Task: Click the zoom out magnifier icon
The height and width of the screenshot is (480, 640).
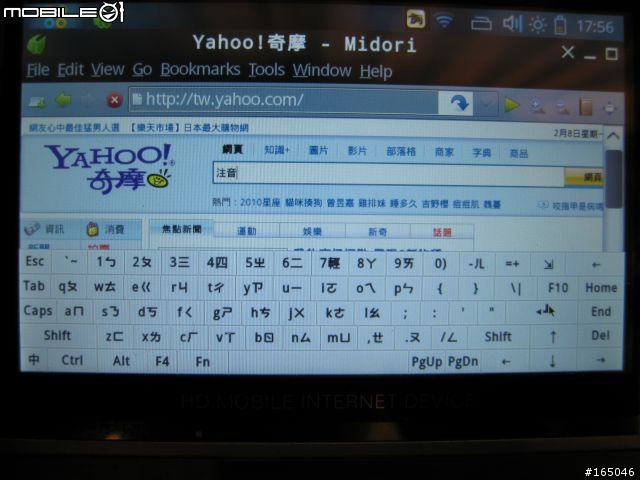Action: tap(562, 107)
